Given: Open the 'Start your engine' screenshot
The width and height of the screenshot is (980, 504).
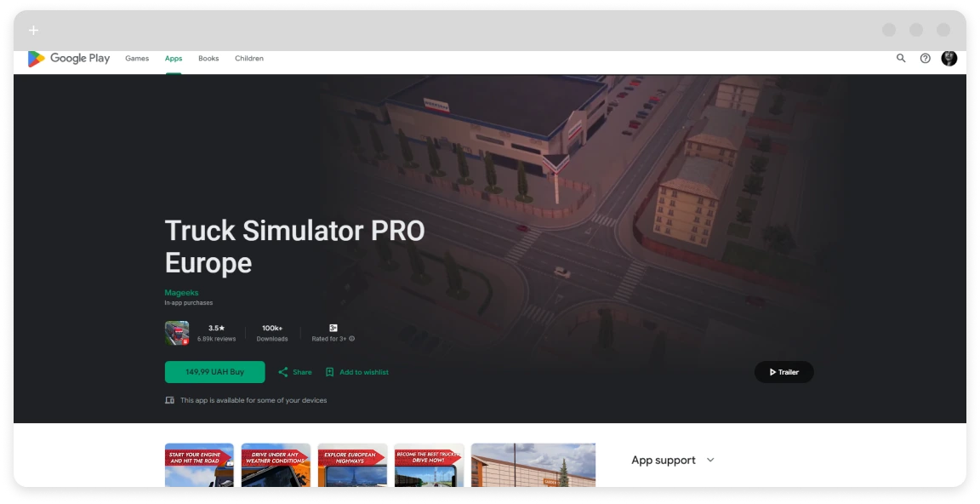Looking at the screenshot, I should pos(199,465).
